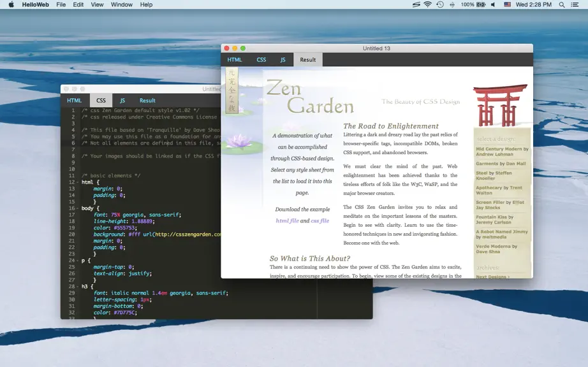This screenshot has height=367, width=588.
Task: Open the Apple menu icon
Action: pyautogui.click(x=11, y=4)
